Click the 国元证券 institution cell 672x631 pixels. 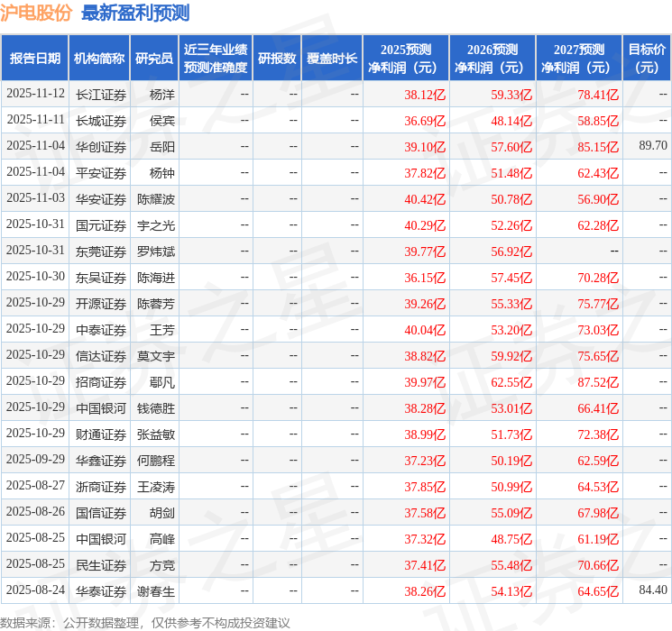tap(101, 224)
